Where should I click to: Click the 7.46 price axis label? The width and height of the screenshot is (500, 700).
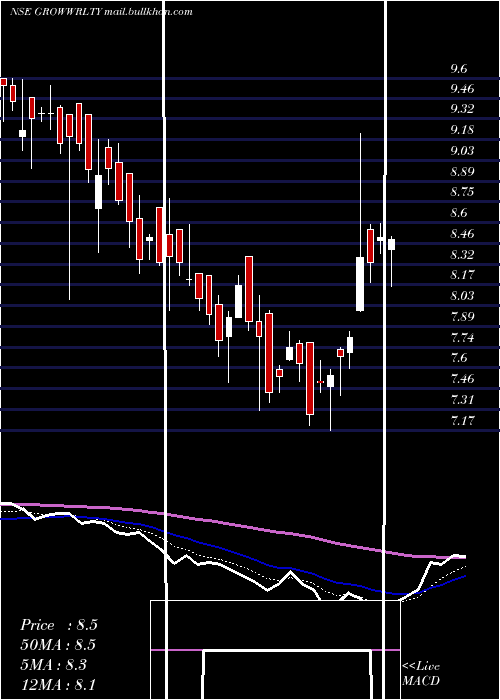462,379
